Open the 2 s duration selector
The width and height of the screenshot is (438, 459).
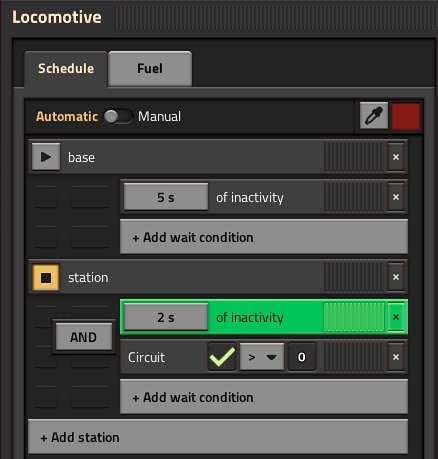pyautogui.click(x=166, y=317)
